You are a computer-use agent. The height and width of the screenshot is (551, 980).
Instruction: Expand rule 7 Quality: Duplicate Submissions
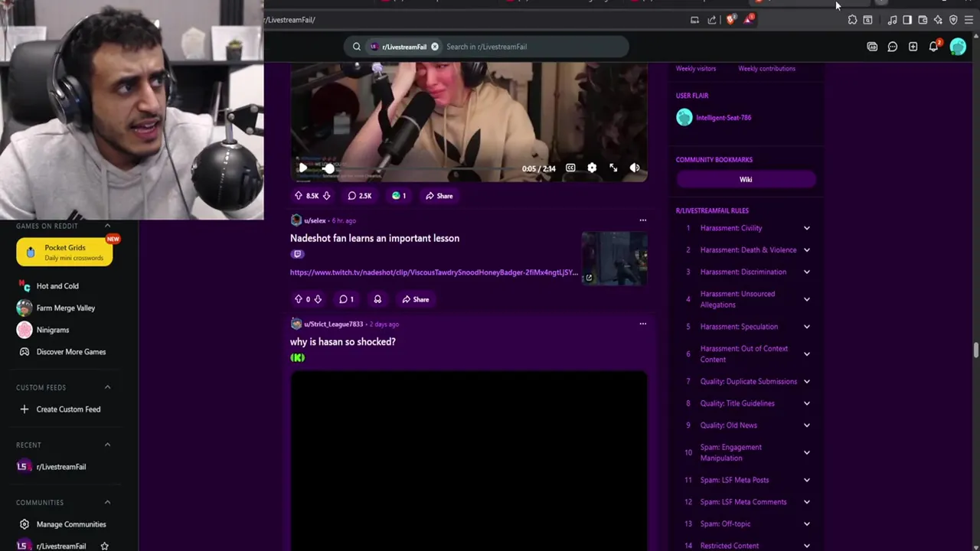[807, 381]
